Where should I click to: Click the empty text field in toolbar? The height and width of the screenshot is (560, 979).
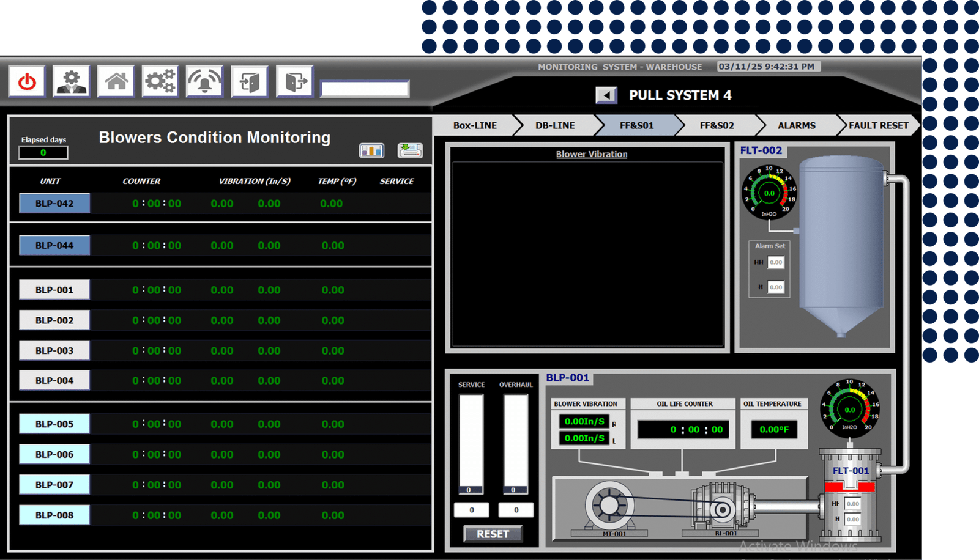point(365,89)
